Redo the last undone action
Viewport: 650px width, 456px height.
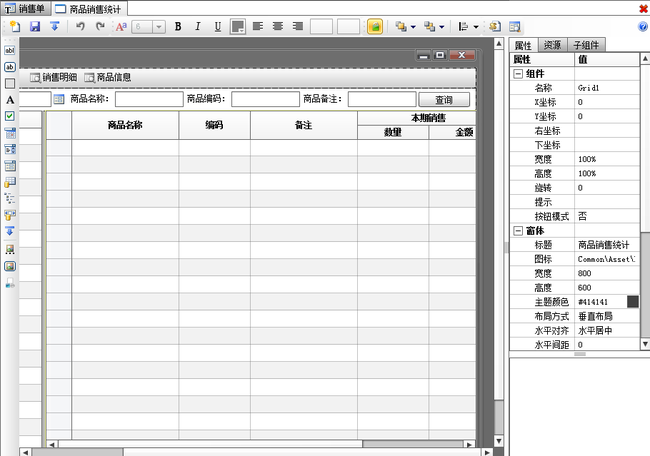click(x=100, y=27)
